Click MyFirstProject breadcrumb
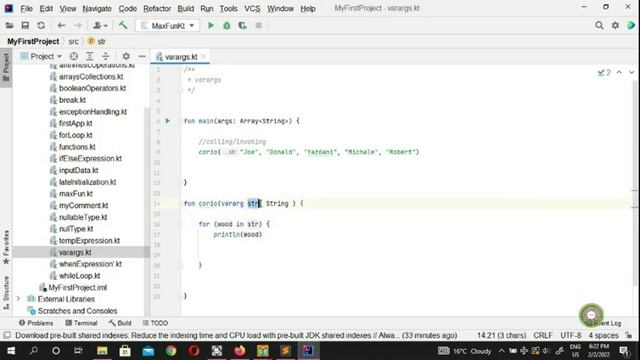640x360 pixels. pos(33,41)
